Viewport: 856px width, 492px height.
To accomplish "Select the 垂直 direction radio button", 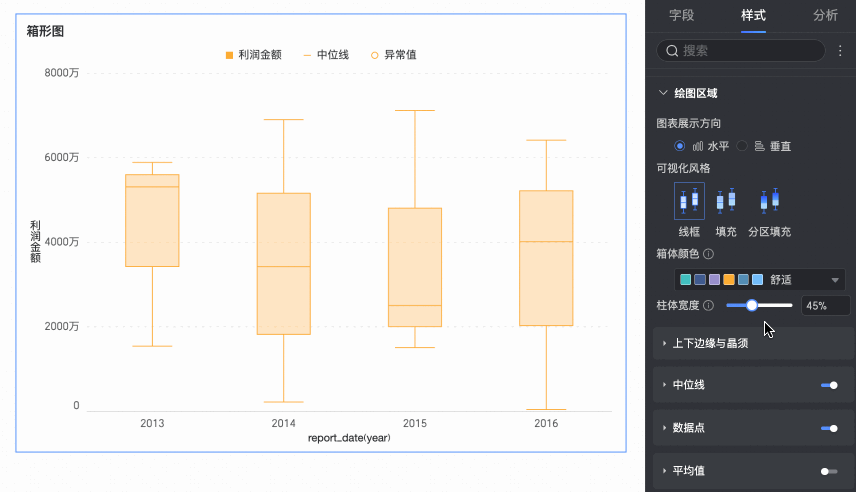I will [741, 146].
